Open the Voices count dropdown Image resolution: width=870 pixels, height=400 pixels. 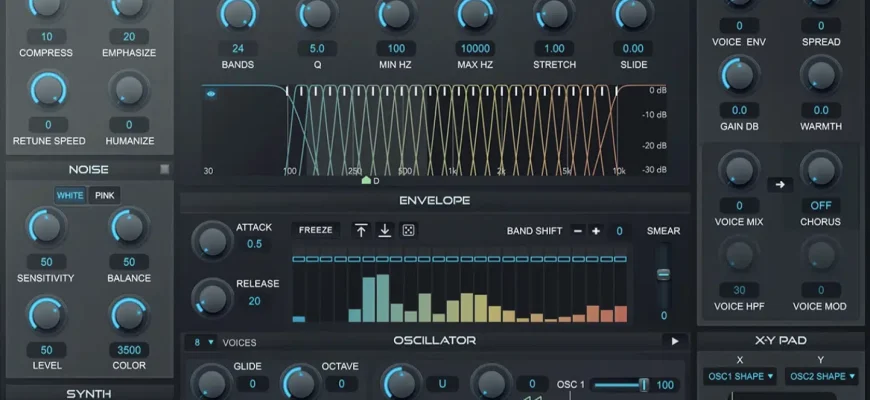click(203, 342)
